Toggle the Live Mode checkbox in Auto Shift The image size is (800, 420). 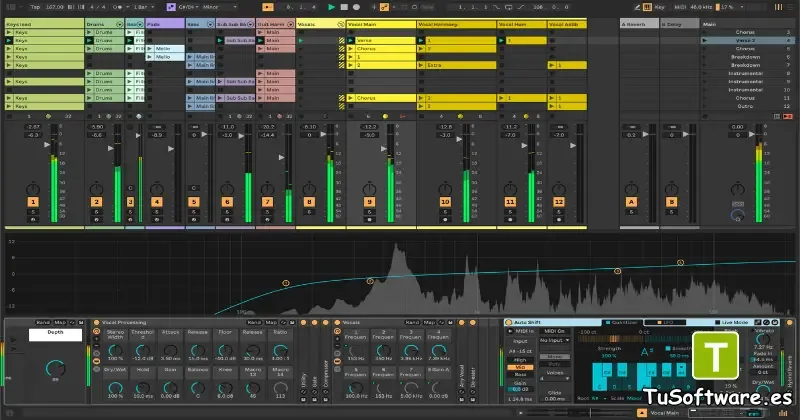tap(718, 323)
